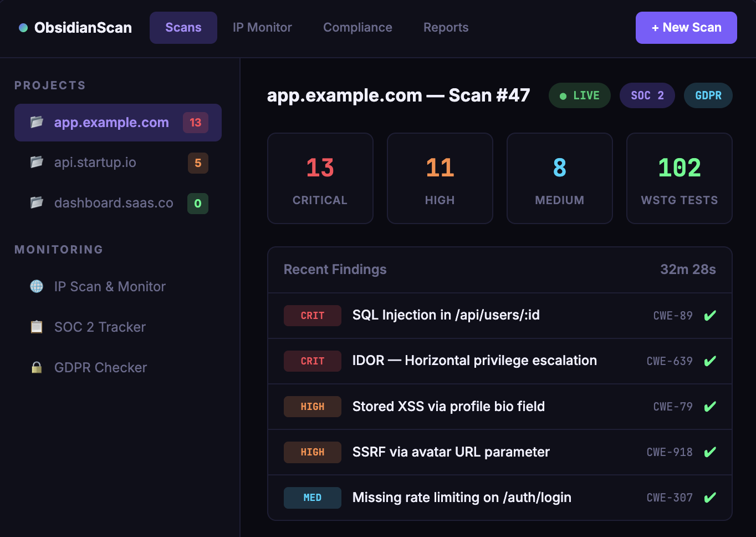Click the checkmark on the Missing rate limiting finding
Image resolution: width=756 pixels, height=537 pixels.
(710, 498)
